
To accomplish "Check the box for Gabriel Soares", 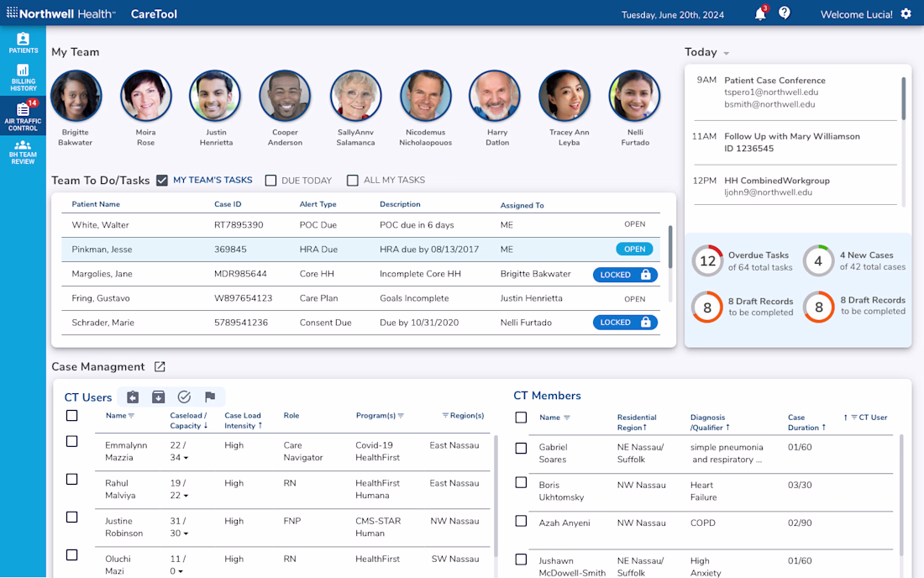I will [x=521, y=448].
